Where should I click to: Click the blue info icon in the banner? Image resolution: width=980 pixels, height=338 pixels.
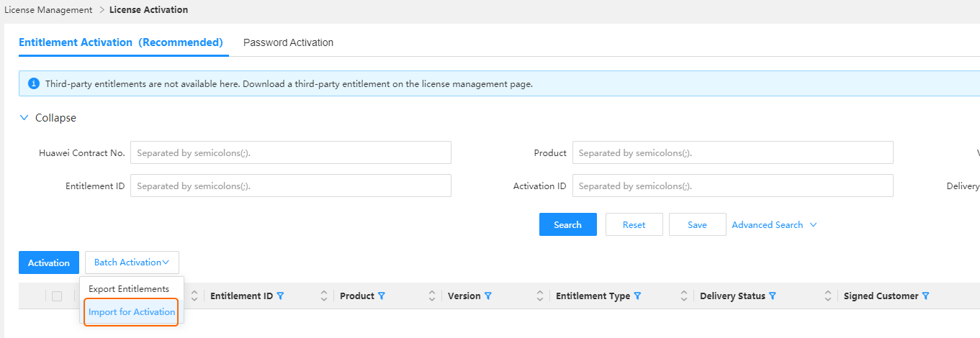click(x=33, y=83)
